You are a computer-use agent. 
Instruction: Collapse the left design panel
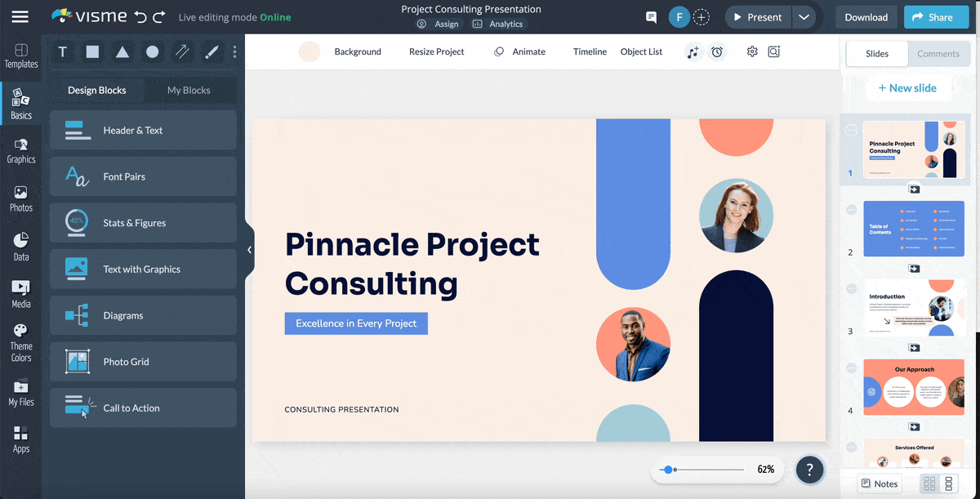[249, 250]
